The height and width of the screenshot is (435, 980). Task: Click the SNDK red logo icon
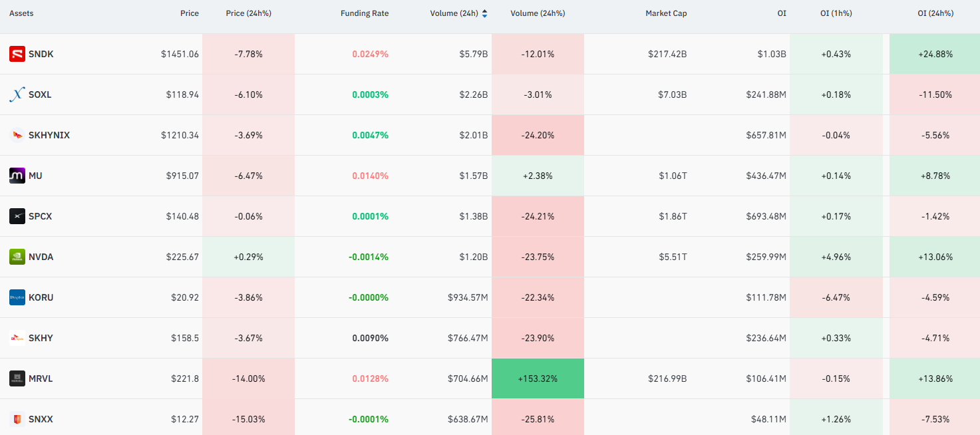coord(17,54)
